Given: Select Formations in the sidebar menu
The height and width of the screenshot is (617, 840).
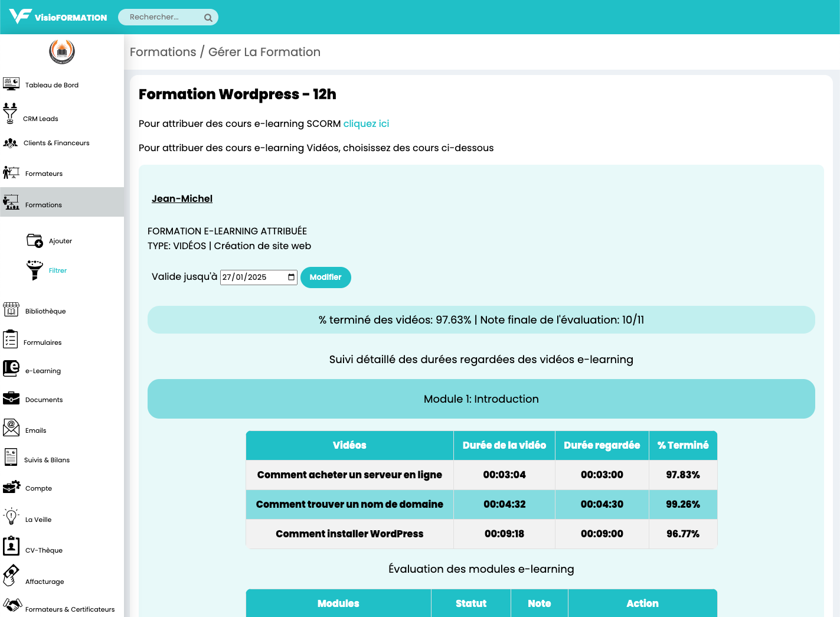Looking at the screenshot, I should click(x=44, y=205).
